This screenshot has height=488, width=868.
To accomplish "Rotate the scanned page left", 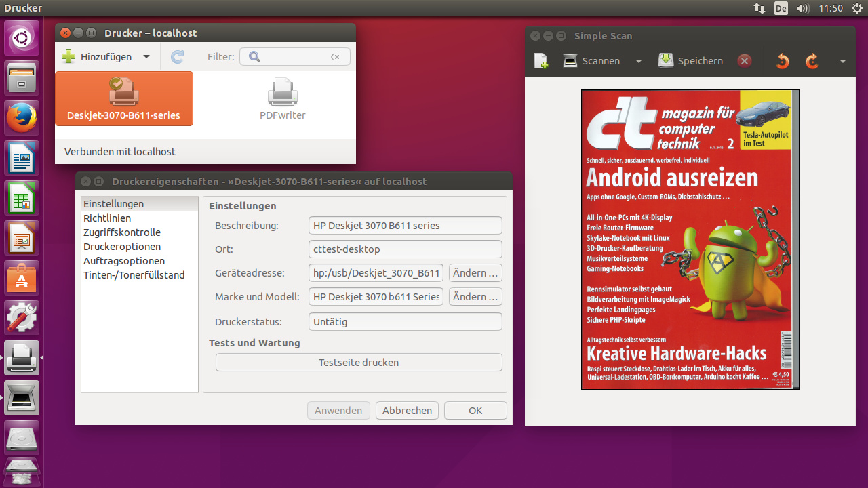I will click(x=783, y=61).
